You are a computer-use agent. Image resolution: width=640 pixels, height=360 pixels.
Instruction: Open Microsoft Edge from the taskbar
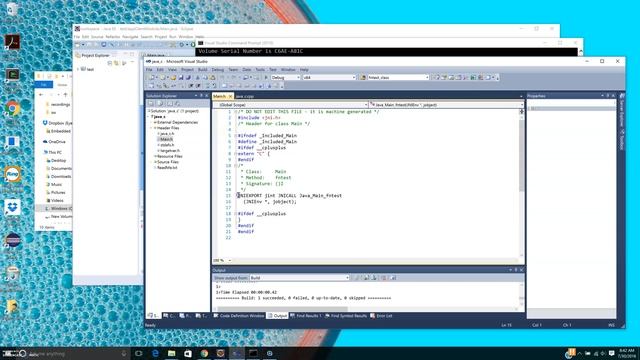pyautogui.click(x=156, y=353)
